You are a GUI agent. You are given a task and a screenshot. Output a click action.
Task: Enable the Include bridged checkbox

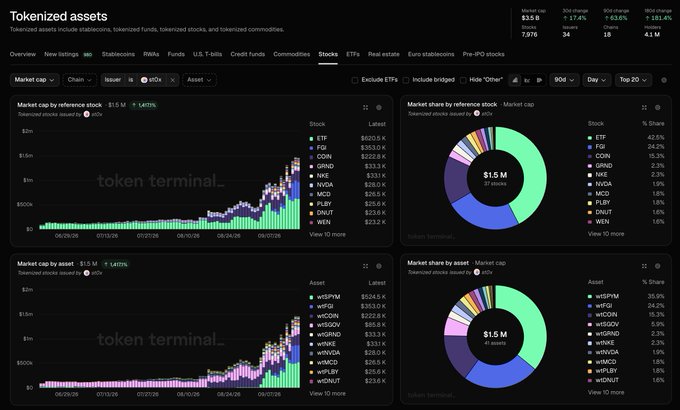pos(406,80)
